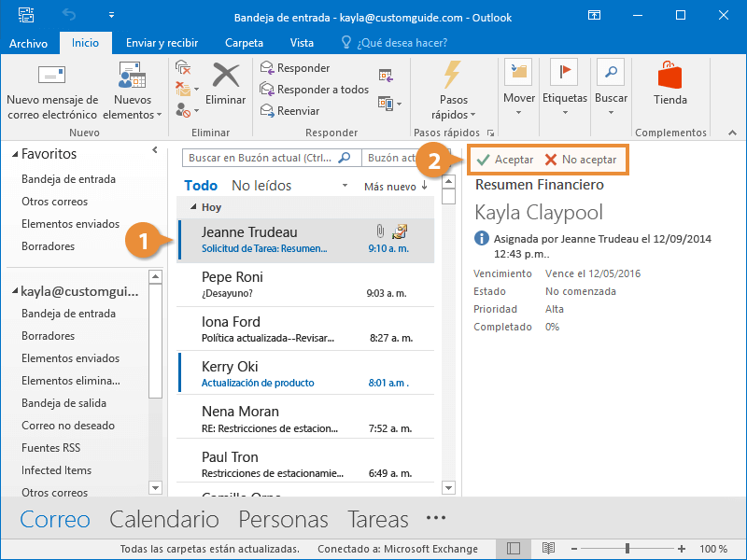
Task: Click the lightbulb Tell Me icon
Action: tap(346, 42)
